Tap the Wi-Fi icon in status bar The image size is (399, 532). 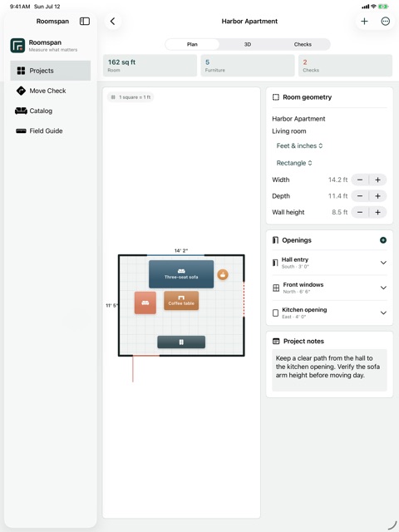pyautogui.click(x=373, y=7)
